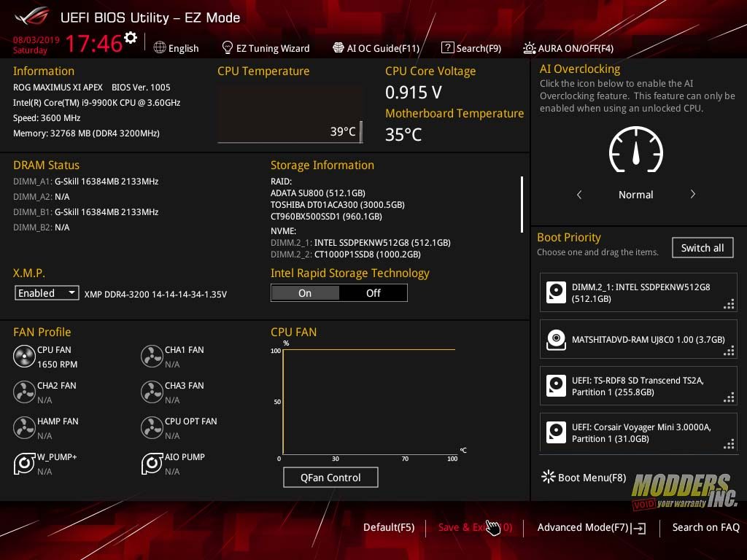747x560 pixels.
Task: Select the W_PUMP+ pump icon
Action: [x=24, y=463]
